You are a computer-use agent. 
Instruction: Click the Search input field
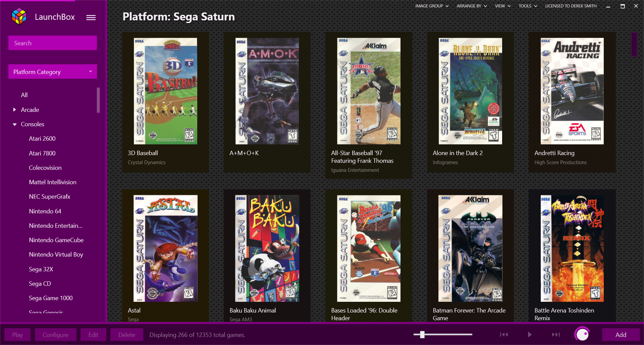(53, 43)
